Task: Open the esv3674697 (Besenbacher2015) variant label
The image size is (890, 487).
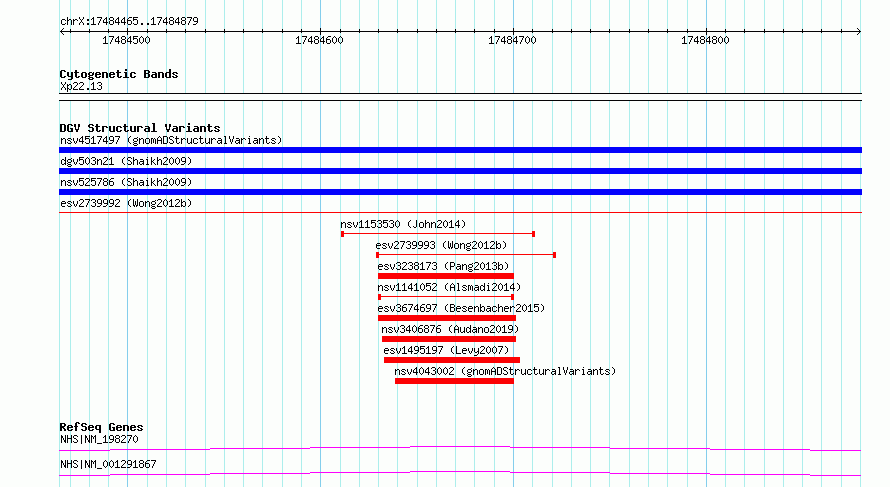Action: pyautogui.click(x=461, y=308)
